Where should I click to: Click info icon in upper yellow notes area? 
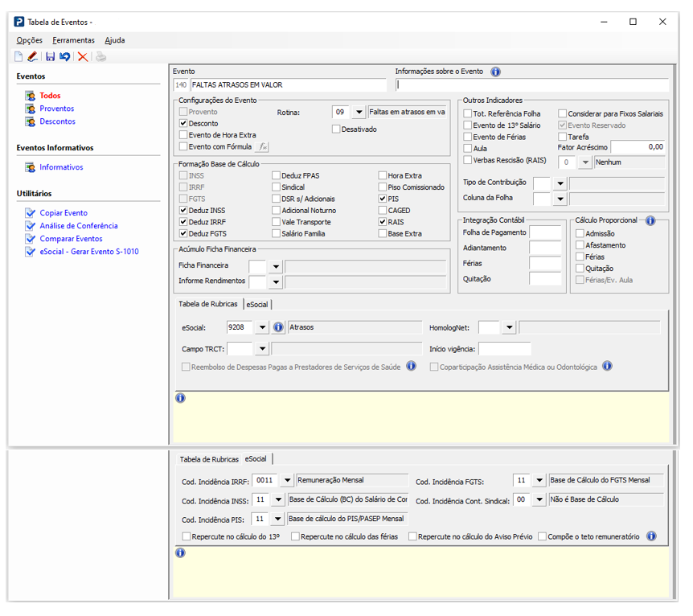pyautogui.click(x=180, y=398)
